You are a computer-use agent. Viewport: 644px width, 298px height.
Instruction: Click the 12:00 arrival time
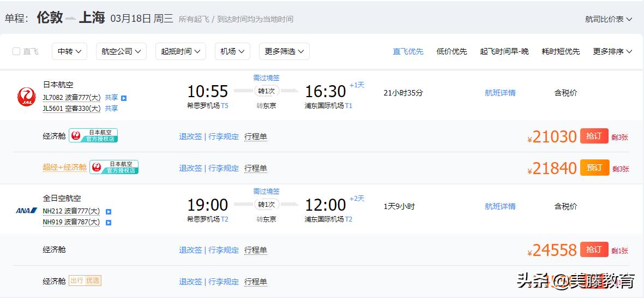326,205
